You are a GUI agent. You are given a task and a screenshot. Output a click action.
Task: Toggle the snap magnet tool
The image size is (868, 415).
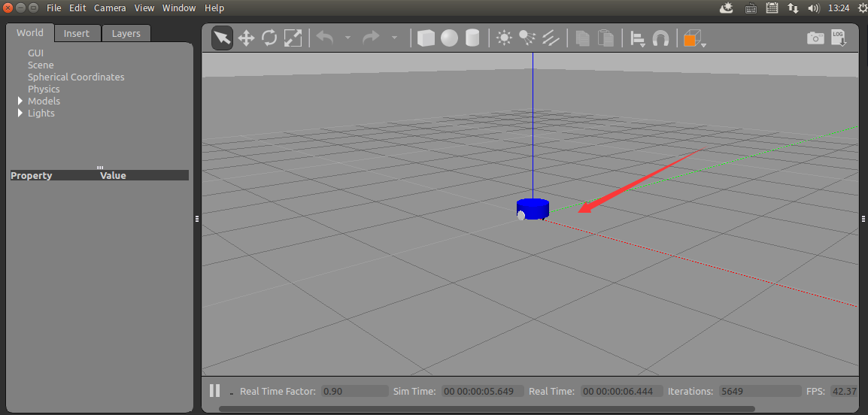(x=661, y=39)
